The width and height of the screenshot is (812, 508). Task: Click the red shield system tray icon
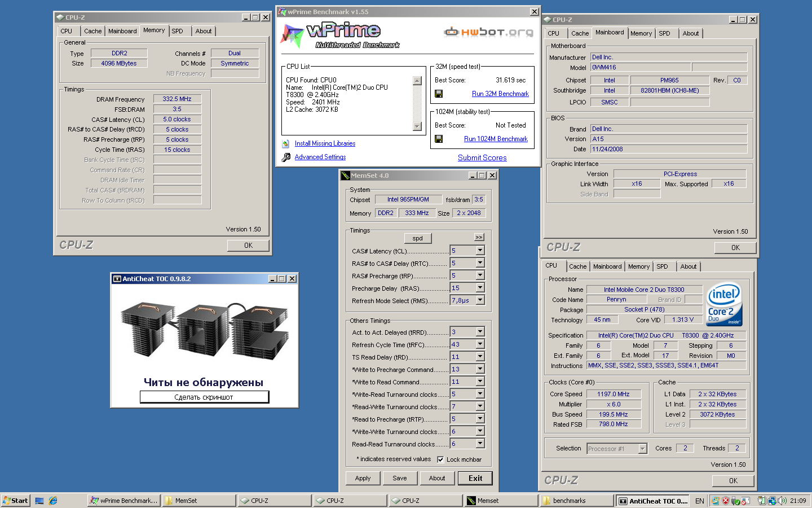click(x=726, y=501)
